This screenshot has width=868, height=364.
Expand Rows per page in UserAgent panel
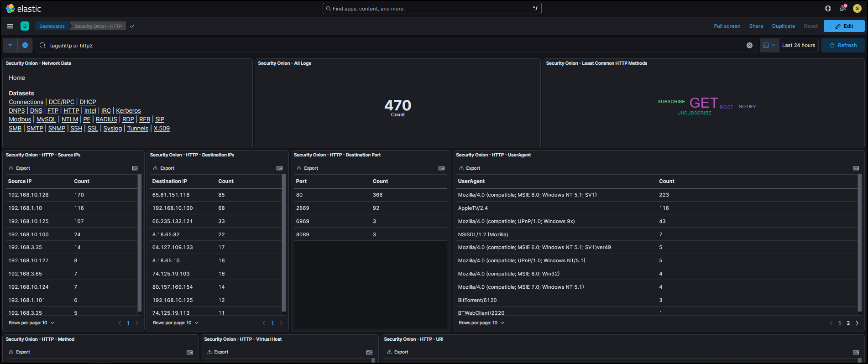[x=481, y=323]
